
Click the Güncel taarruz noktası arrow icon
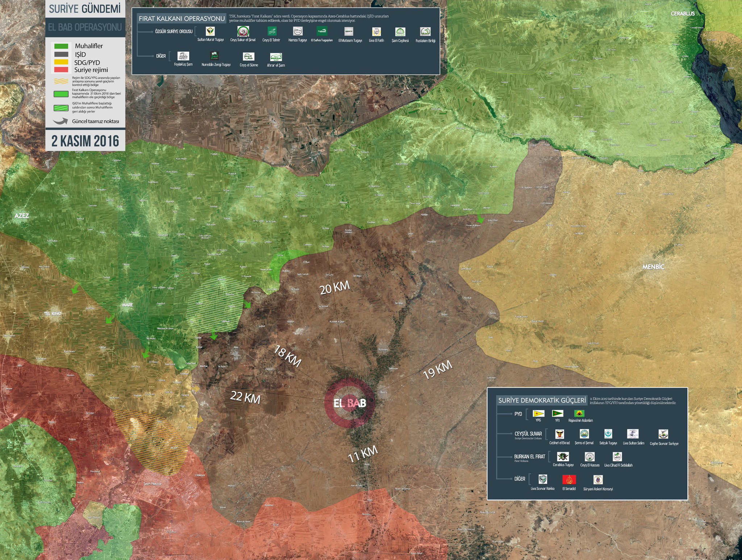(60, 121)
